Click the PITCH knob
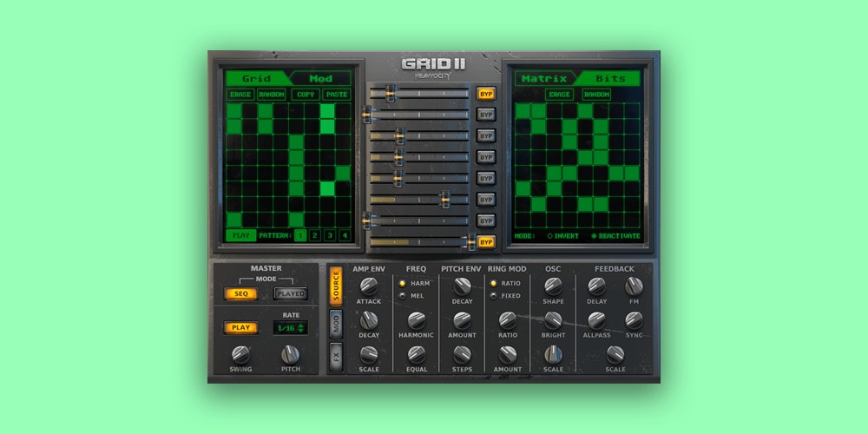This screenshot has height=434, width=868. 290,354
